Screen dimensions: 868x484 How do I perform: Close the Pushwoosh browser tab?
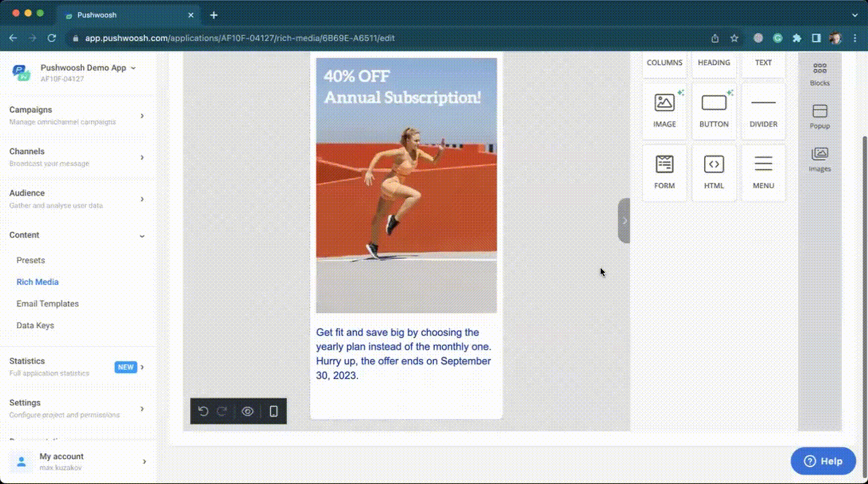[x=191, y=15]
